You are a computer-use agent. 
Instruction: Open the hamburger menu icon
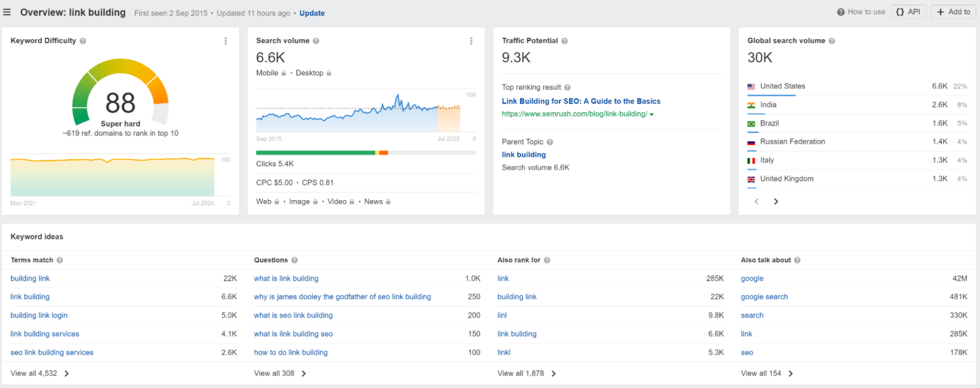coord(7,12)
